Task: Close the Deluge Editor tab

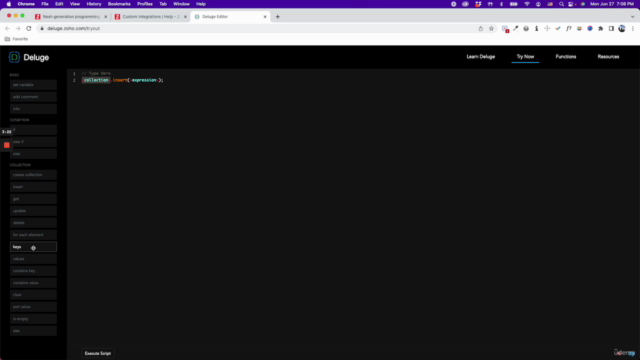Action: pyautogui.click(x=265, y=17)
